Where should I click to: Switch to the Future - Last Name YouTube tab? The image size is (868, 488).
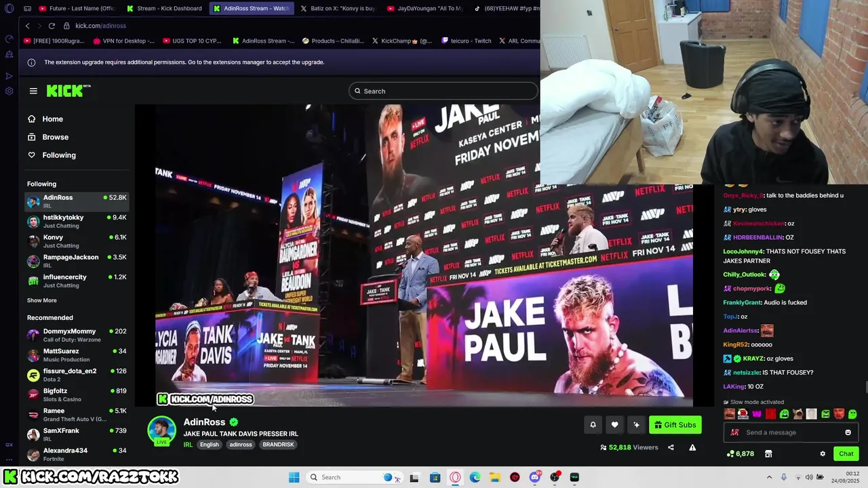coord(77,8)
